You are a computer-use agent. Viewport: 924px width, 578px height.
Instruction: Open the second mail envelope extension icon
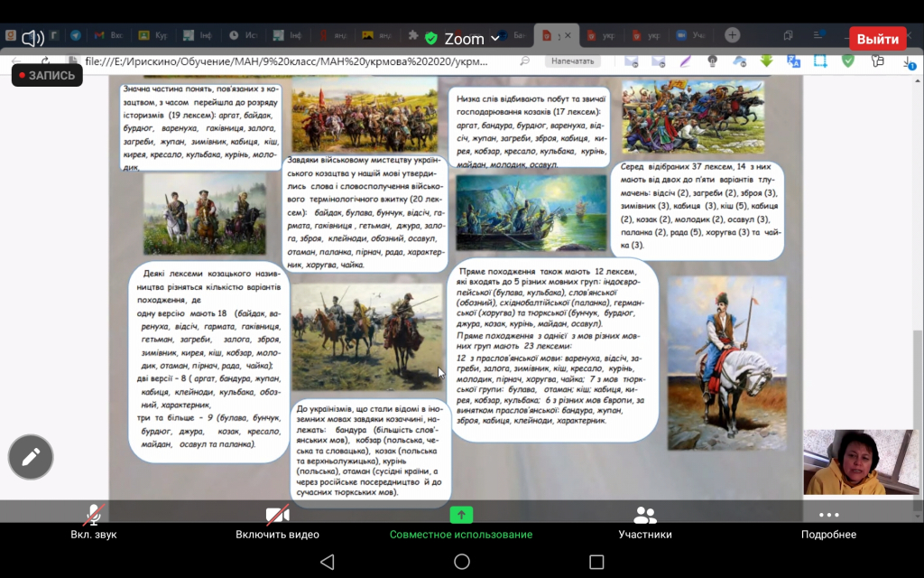[x=658, y=61]
